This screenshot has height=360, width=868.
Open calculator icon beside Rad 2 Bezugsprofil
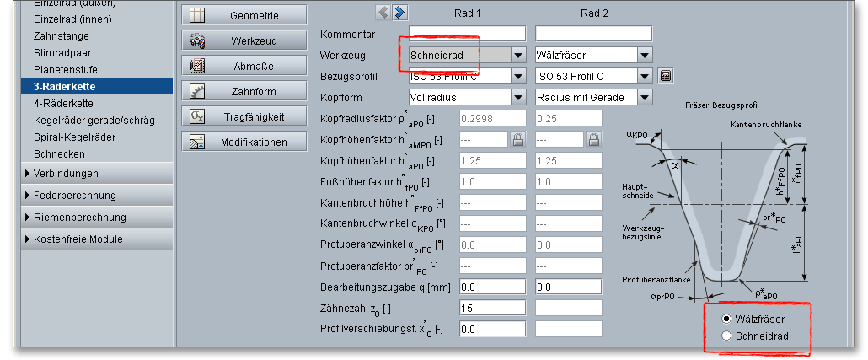pyautogui.click(x=666, y=76)
